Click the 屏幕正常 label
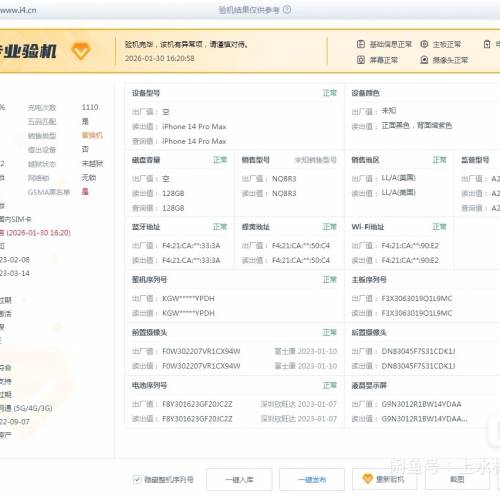The height and width of the screenshot is (500, 500). (384, 60)
